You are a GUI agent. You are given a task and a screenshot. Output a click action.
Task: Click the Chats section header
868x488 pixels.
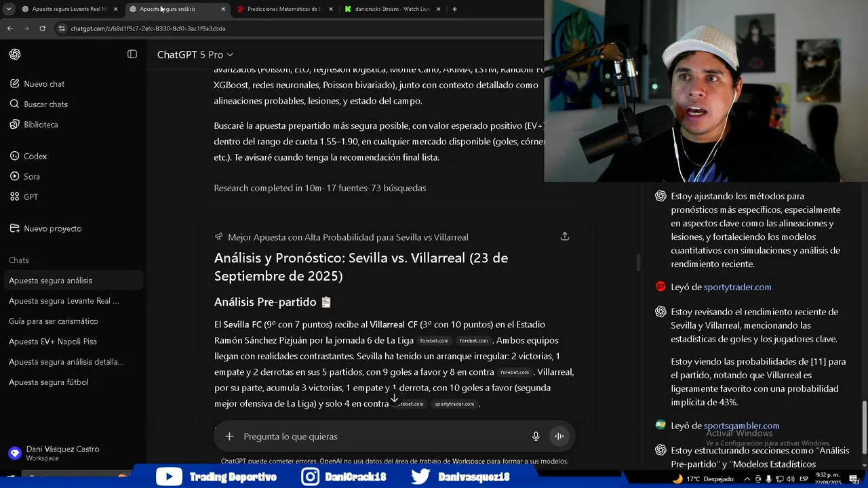pos(19,260)
